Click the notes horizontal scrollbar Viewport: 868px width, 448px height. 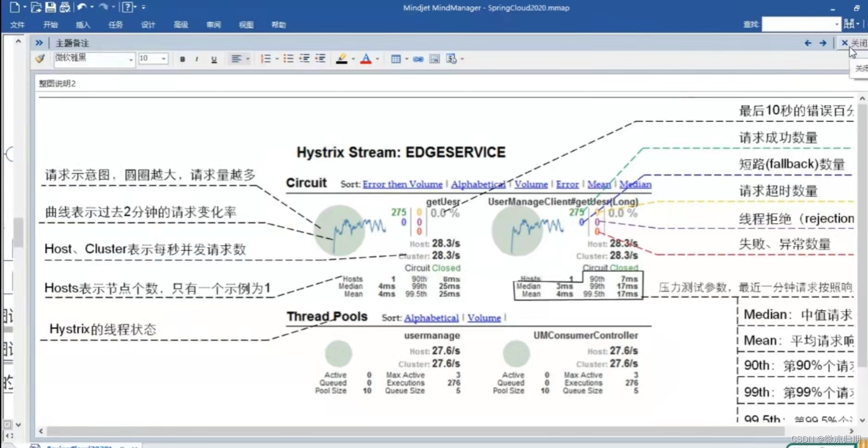point(416,431)
